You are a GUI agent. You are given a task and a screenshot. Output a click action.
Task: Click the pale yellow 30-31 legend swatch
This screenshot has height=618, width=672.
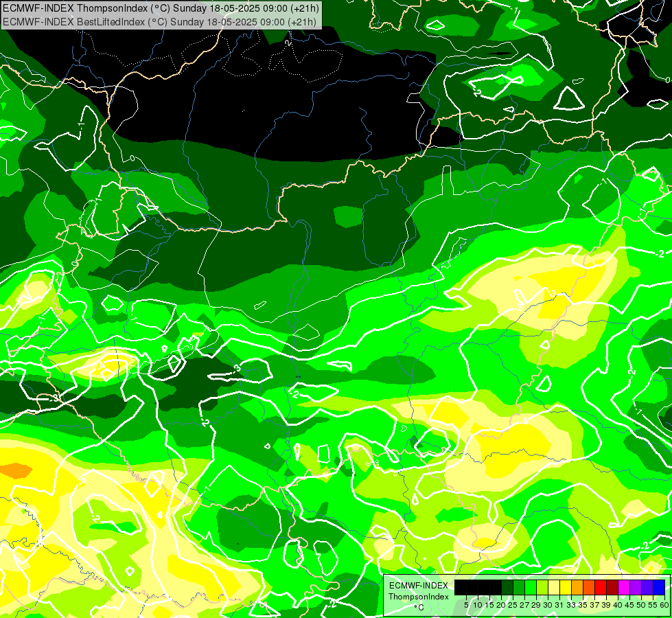click(x=554, y=587)
